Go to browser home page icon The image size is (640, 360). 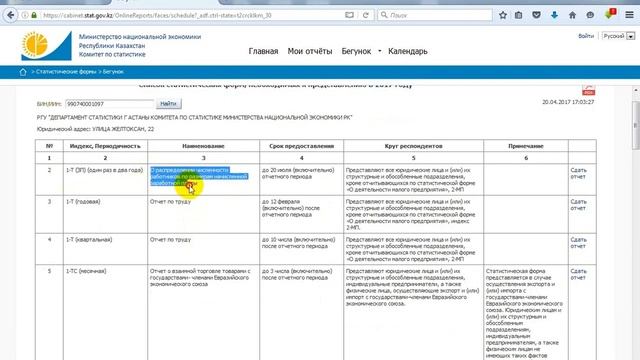[x=572, y=15]
